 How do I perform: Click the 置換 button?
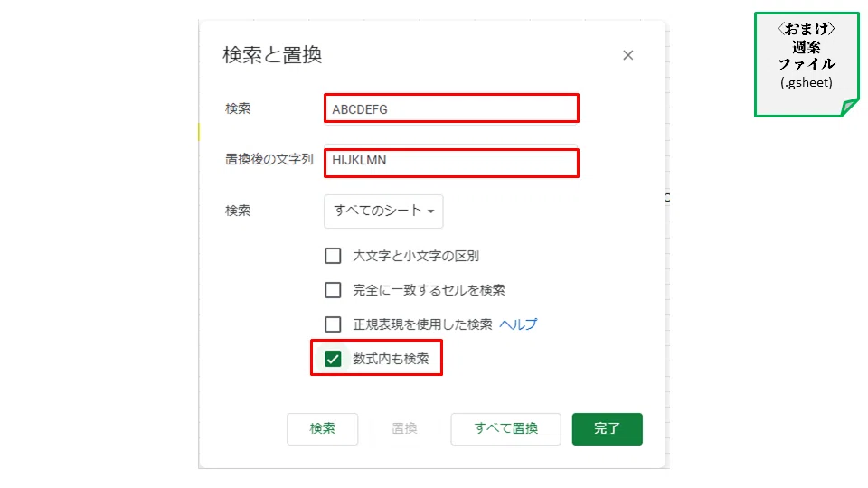coord(404,428)
